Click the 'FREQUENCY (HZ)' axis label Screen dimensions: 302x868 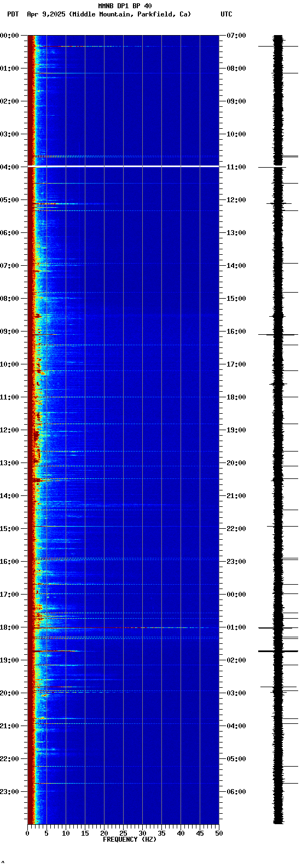pyautogui.click(x=130, y=840)
